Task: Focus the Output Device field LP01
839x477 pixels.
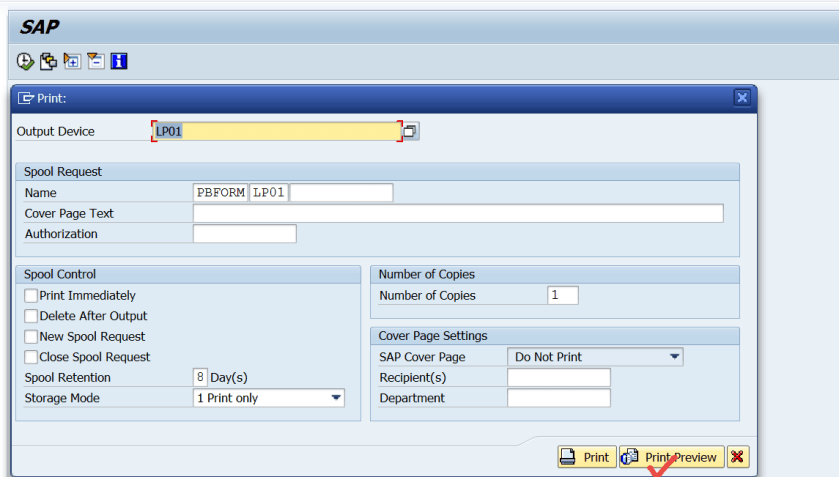Action: (277, 131)
